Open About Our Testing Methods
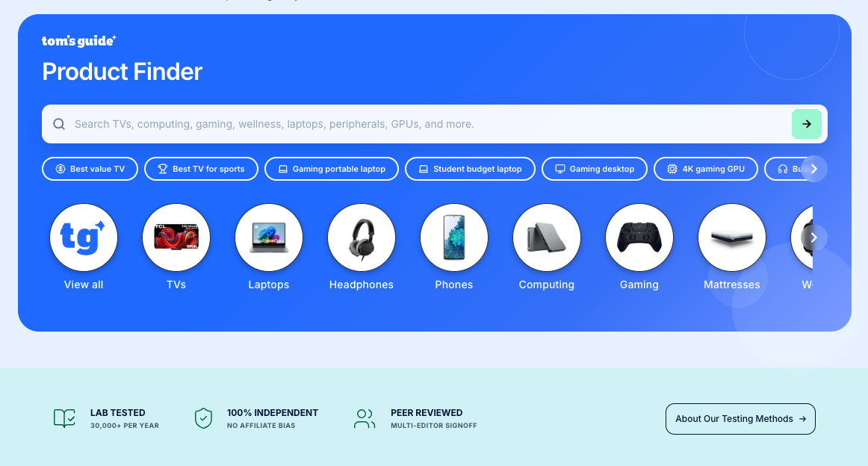Image resolution: width=868 pixels, height=466 pixels. (740, 419)
